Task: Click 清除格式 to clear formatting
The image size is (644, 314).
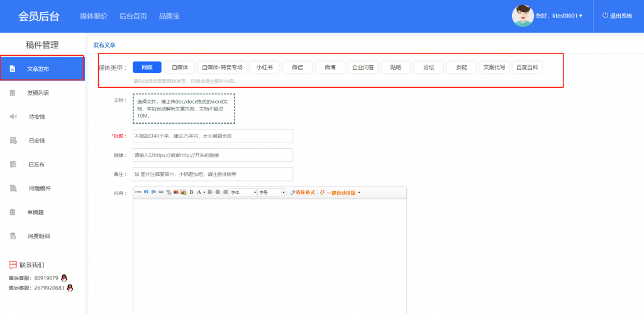Action: pos(303,192)
